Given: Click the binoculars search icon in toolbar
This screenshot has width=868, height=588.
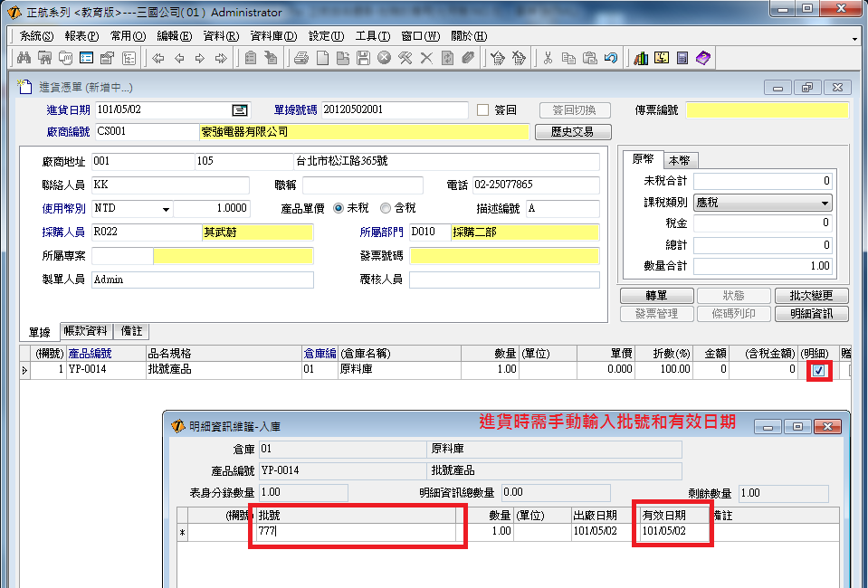Looking at the screenshot, I should [25, 58].
